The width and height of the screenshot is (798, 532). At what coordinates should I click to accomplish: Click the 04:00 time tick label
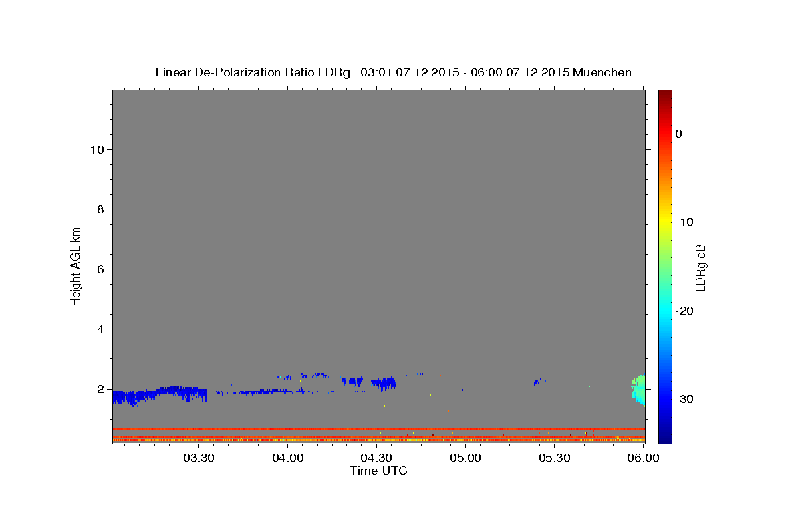tap(288, 458)
